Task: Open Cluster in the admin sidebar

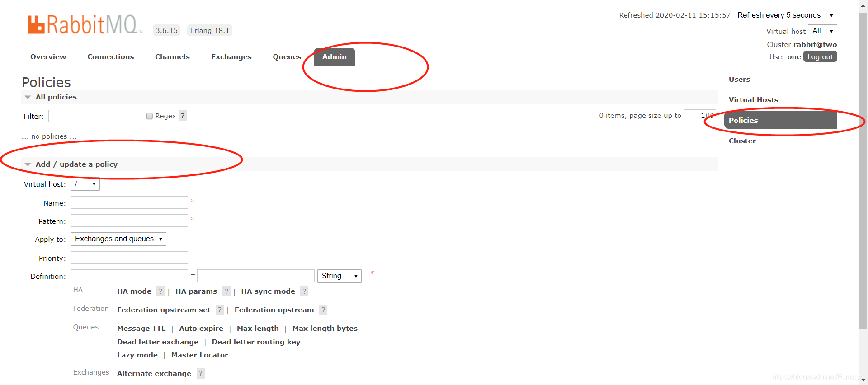Action: click(742, 141)
